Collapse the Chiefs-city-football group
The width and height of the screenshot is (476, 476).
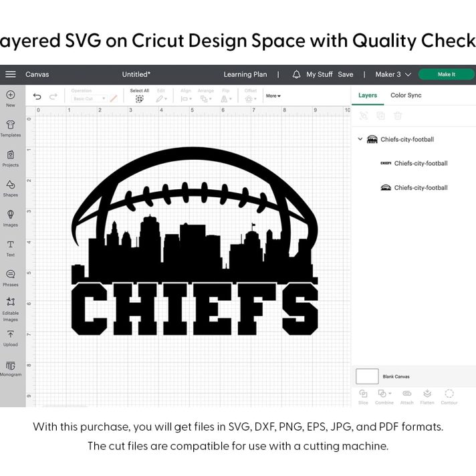click(360, 139)
